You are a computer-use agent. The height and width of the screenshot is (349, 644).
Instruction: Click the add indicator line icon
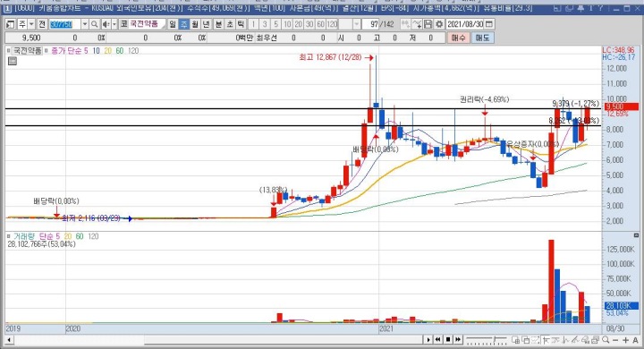click(x=417, y=24)
